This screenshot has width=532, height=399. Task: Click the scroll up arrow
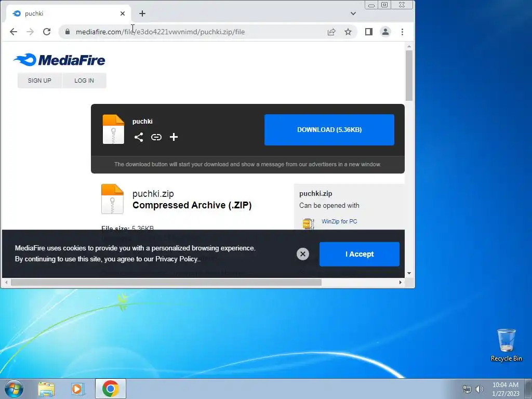coord(409,46)
